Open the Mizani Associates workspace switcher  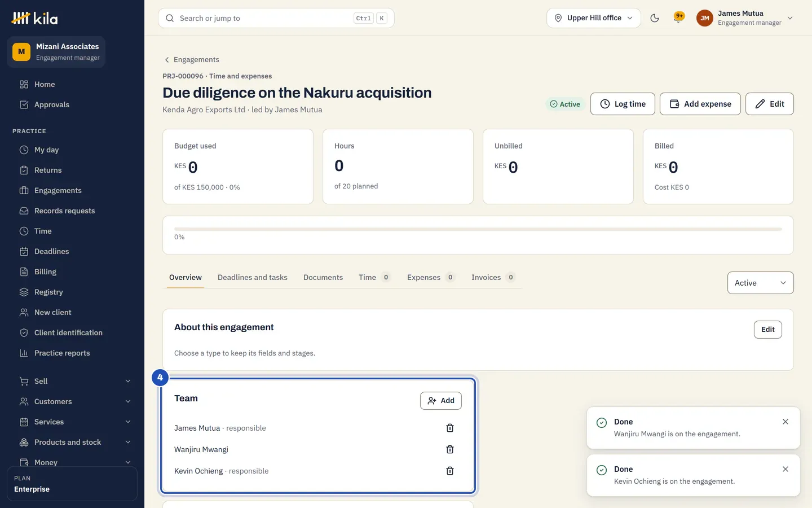tap(56, 52)
